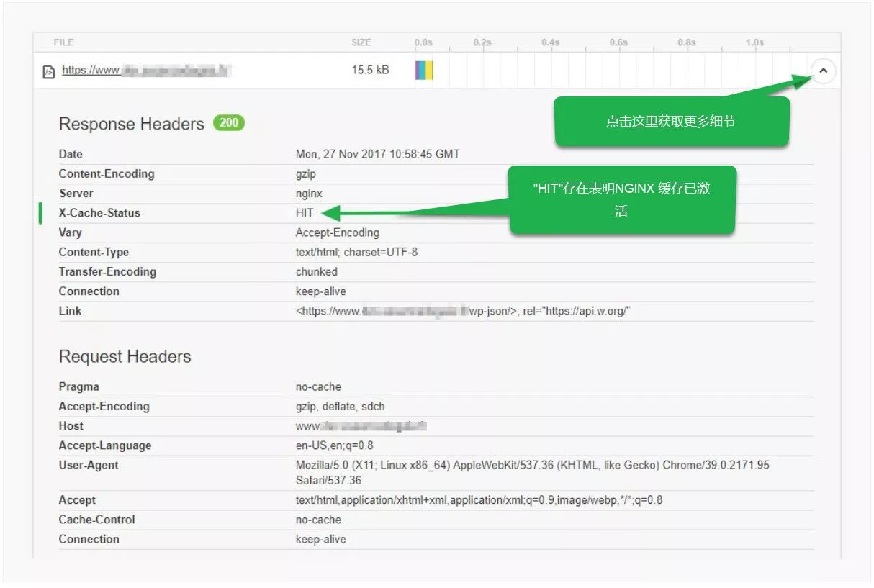Viewport: 874px width, 588px height.
Task: Select the 15.5 kB size value
Action: (371, 71)
